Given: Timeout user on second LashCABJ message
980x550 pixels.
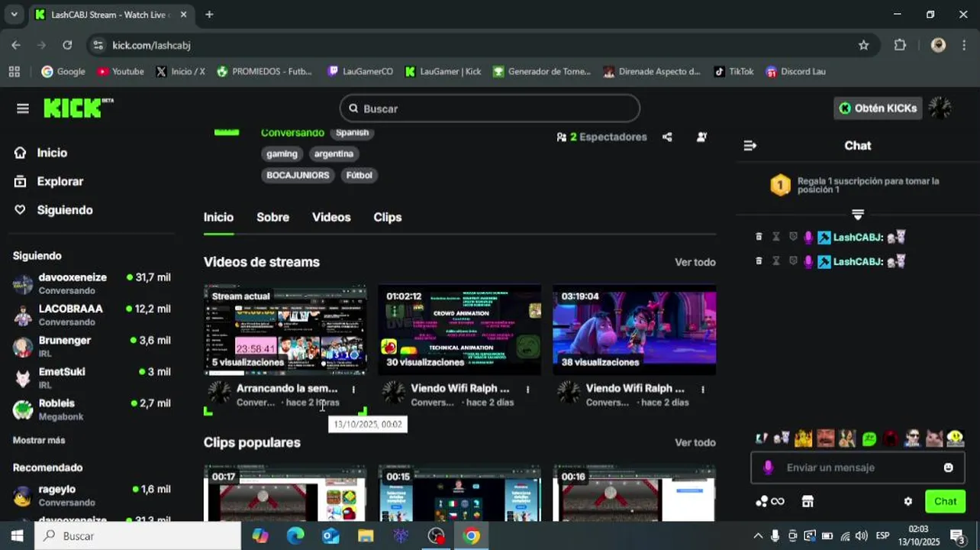Looking at the screenshot, I should point(775,261).
